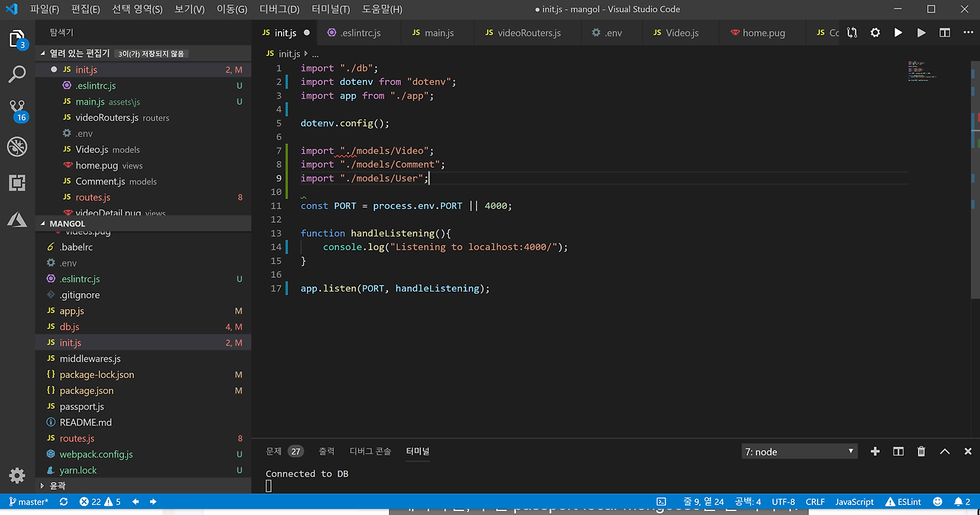The image size is (980, 515).
Task: Switch to the .eslintrc.js editor tab
Action: click(360, 33)
